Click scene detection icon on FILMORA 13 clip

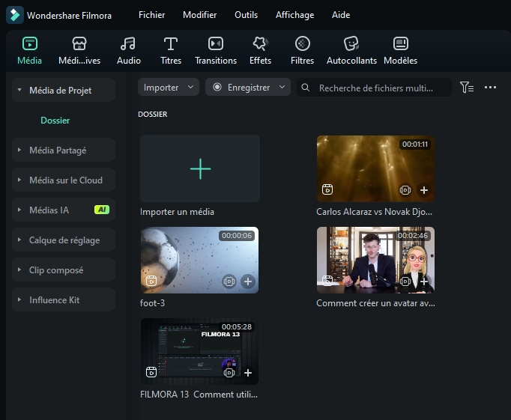[x=229, y=373]
